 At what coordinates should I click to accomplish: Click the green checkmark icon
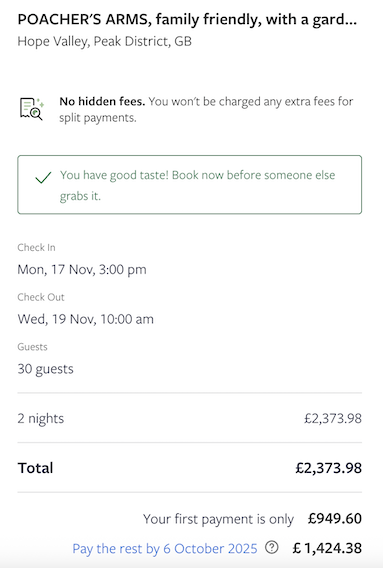click(43, 178)
